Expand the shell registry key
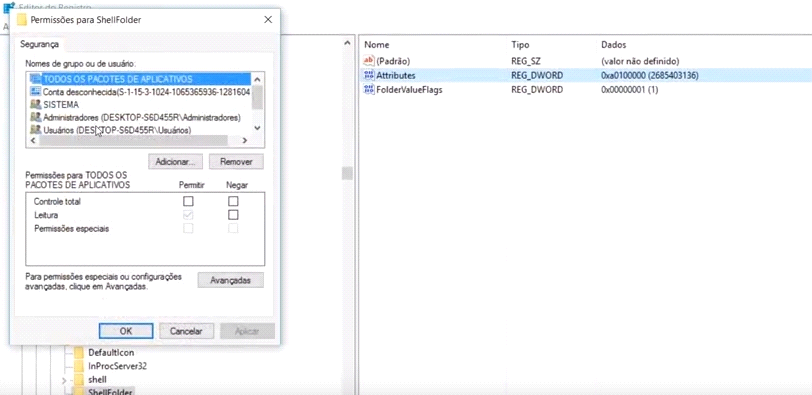This screenshot has width=812, height=395. point(64,380)
